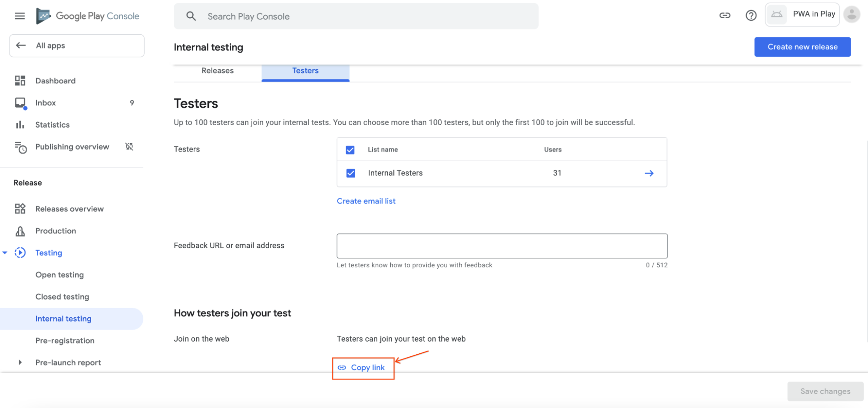Open the Create email list link
868x408 pixels.
tap(366, 201)
